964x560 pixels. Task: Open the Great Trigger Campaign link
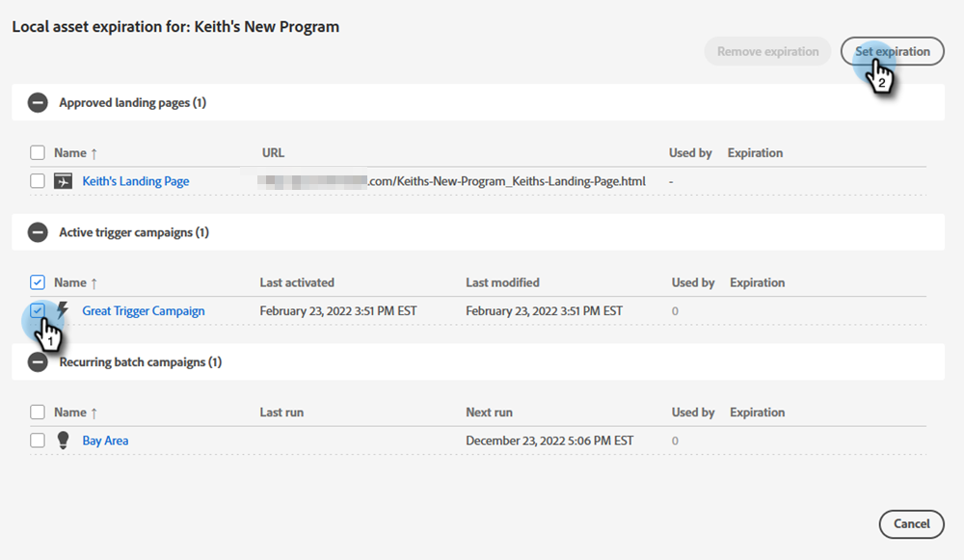143,310
